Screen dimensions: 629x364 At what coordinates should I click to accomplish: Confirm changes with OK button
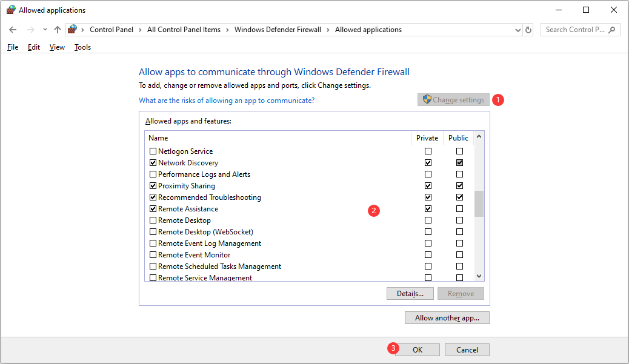[417, 349]
